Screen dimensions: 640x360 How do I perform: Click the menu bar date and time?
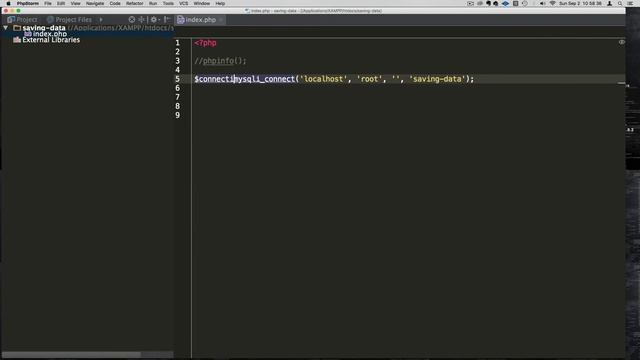click(580, 3)
